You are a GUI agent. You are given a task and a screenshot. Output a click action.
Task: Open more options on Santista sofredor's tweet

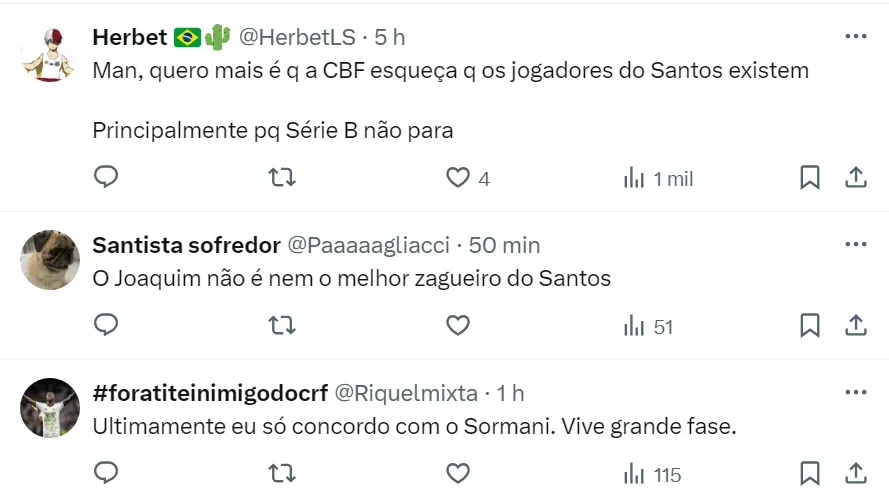pyautogui.click(x=855, y=244)
